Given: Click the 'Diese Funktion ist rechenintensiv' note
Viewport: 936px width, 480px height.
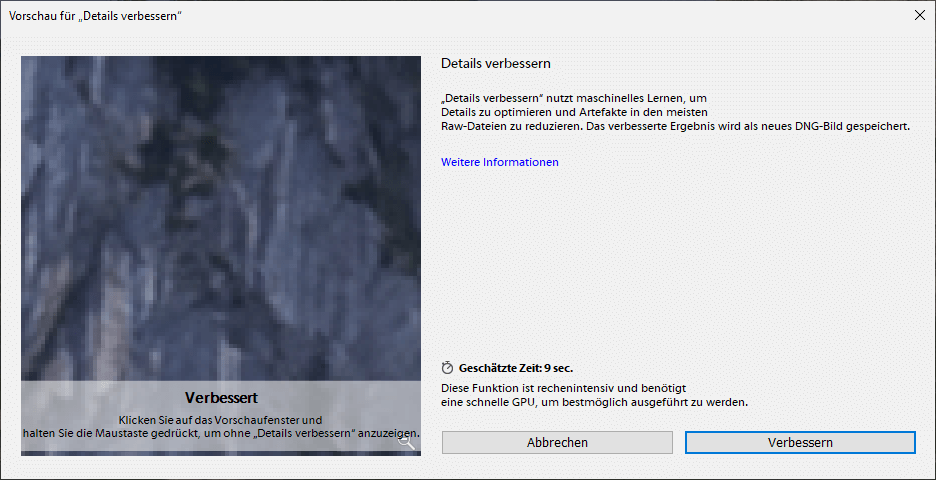Looking at the screenshot, I should 594,395.
